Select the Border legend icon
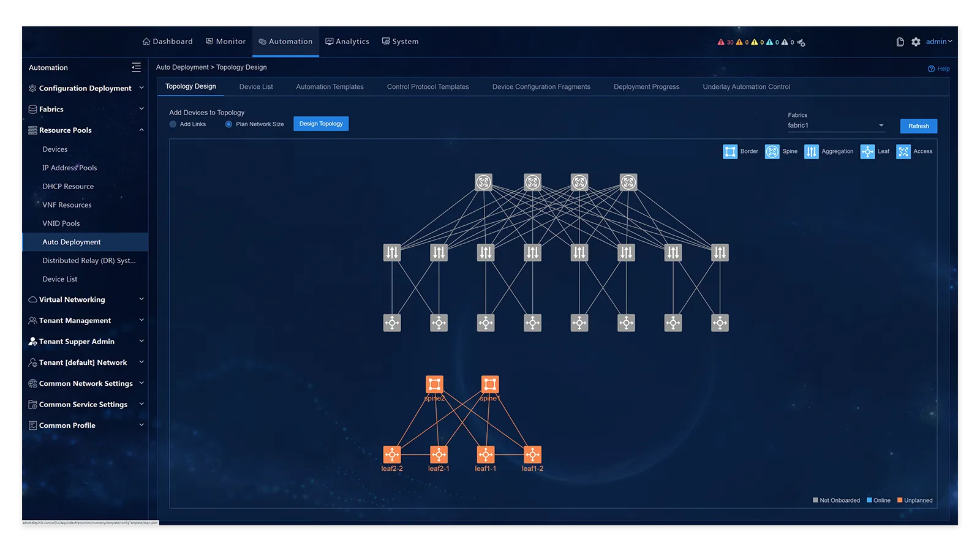This screenshot has height=551, width=980. click(730, 151)
